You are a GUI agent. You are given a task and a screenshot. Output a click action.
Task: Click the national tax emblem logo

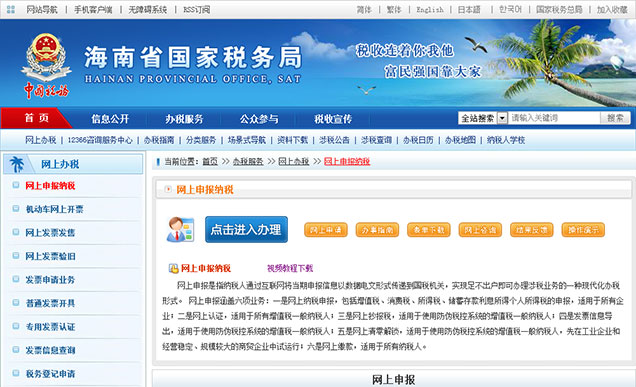(x=47, y=58)
